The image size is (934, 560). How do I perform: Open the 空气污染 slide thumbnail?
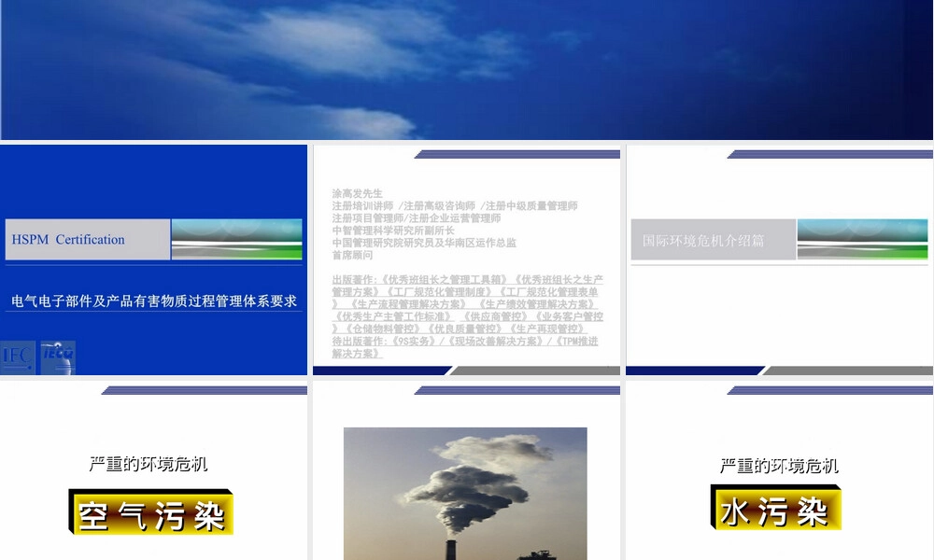click(154, 470)
